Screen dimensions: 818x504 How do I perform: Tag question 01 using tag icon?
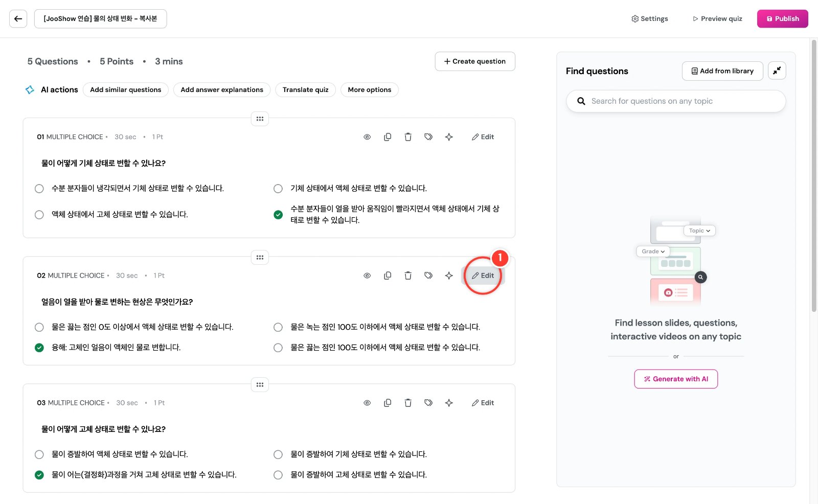(428, 137)
